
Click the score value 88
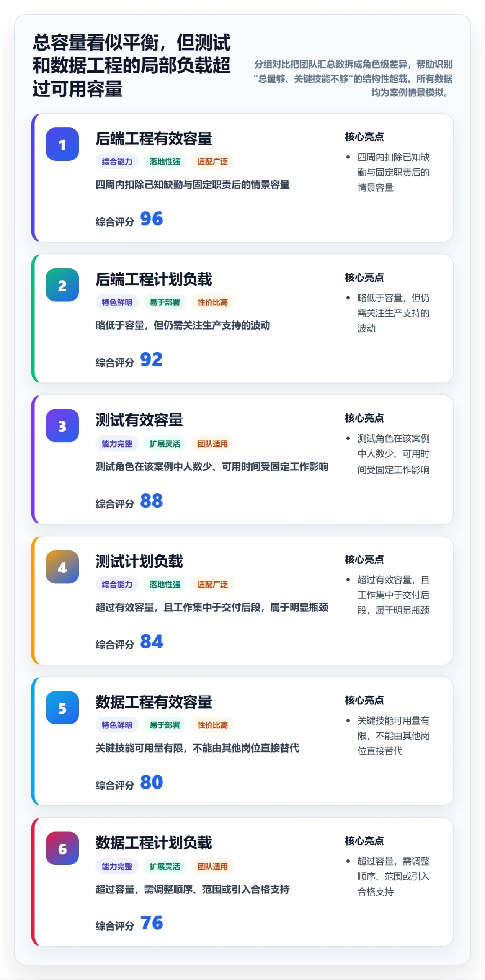tap(152, 501)
